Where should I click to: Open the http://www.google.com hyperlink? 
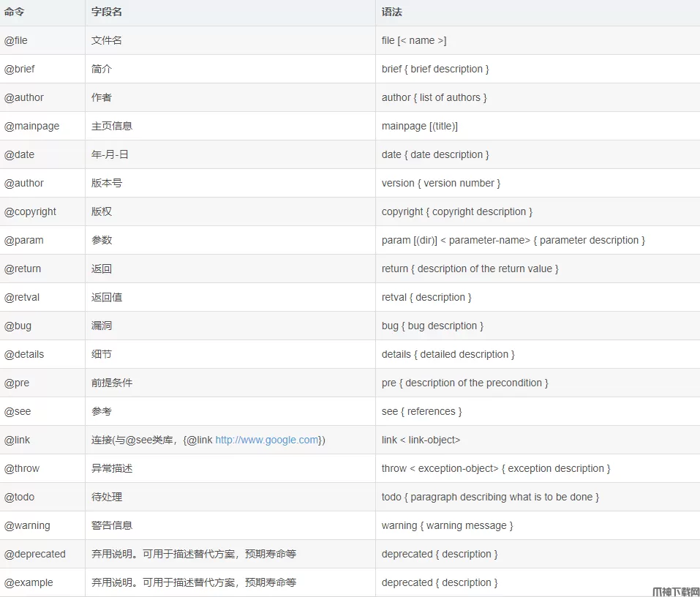267,440
